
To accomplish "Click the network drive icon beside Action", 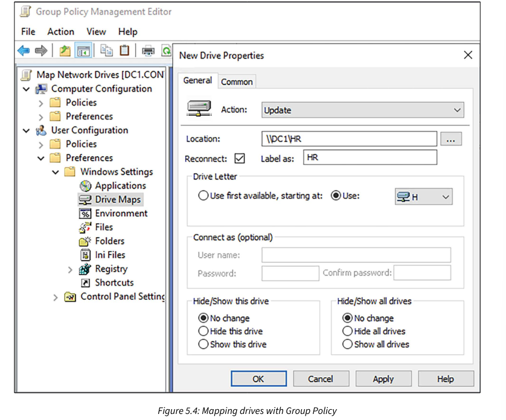I will point(199,109).
